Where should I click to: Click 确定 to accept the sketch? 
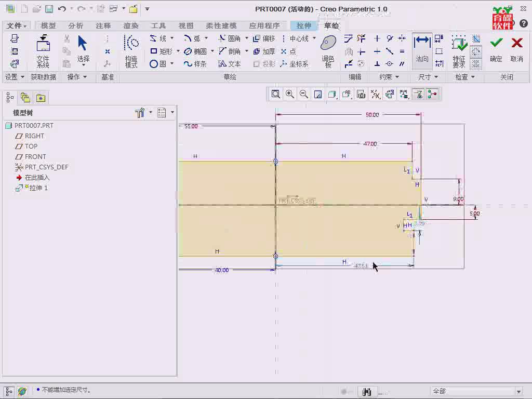click(x=496, y=50)
